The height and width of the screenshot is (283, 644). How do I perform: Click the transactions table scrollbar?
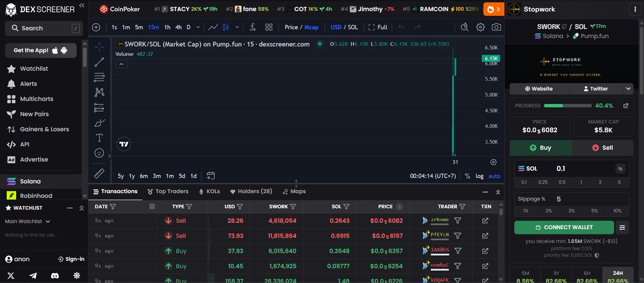pos(501,212)
